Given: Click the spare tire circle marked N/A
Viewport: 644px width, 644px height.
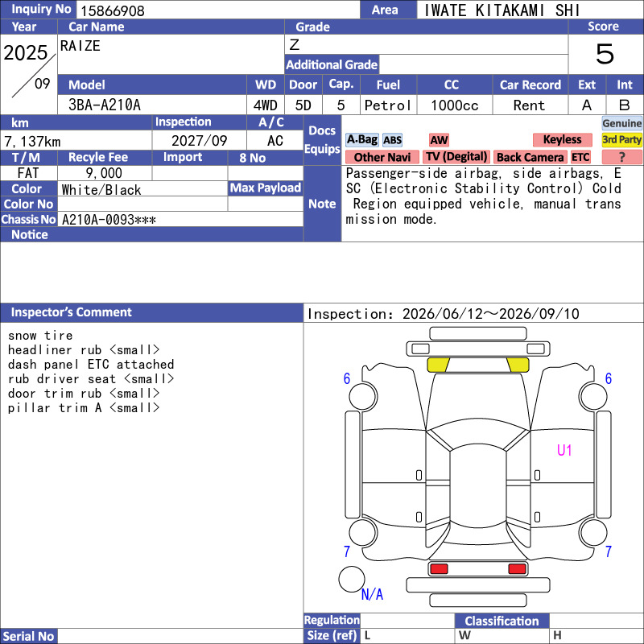Looking at the screenshot, I should 352,579.
